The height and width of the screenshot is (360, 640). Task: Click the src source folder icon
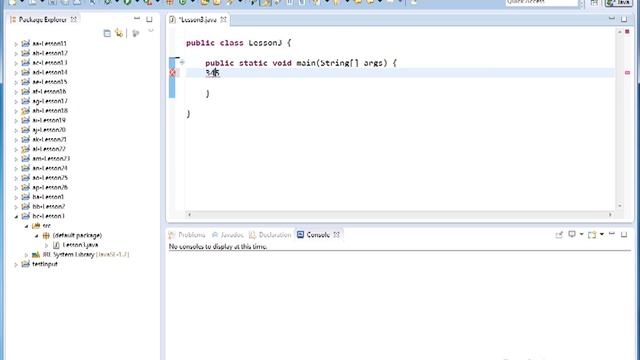point(36,226)
